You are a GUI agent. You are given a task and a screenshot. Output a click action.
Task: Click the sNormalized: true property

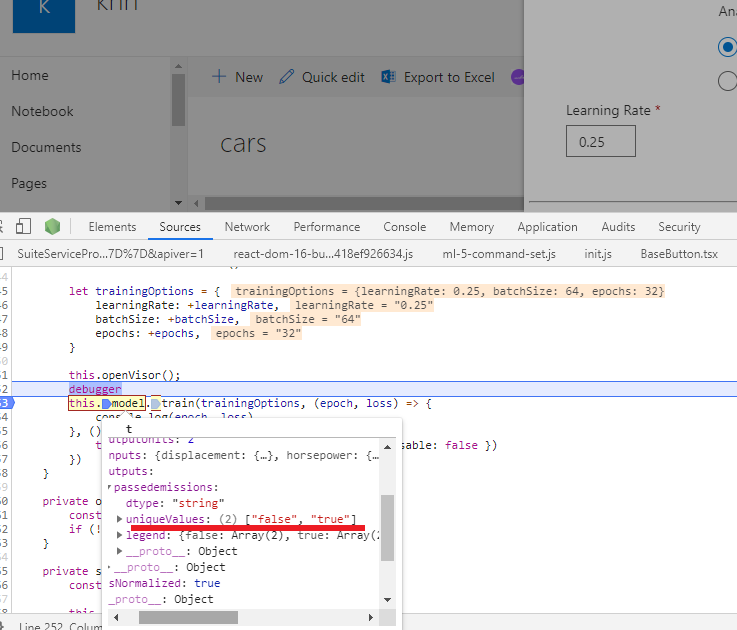pyautogui.click(x=165, y=583)
